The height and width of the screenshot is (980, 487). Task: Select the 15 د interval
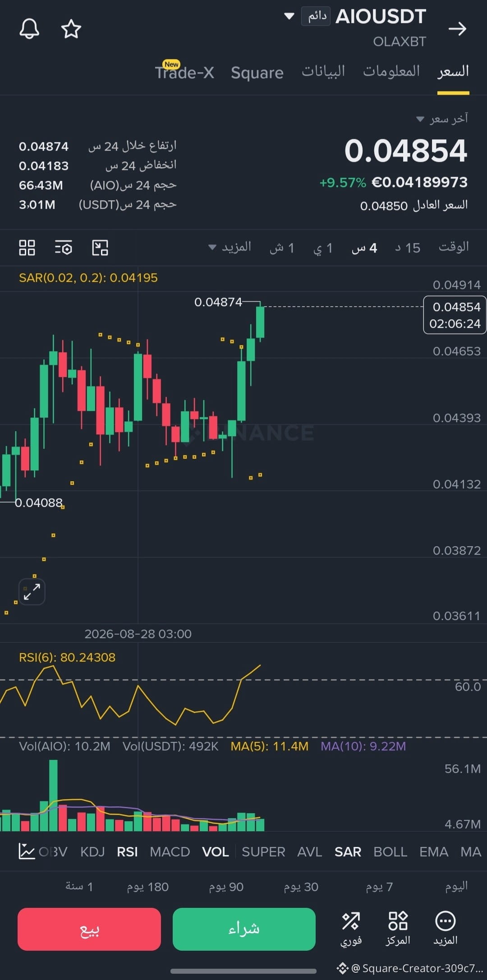tap(408, 248)
